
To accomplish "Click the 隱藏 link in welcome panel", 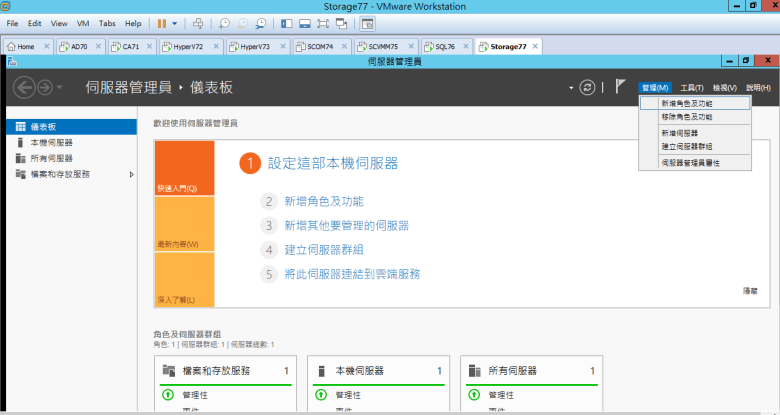I will tap(750, 290).
